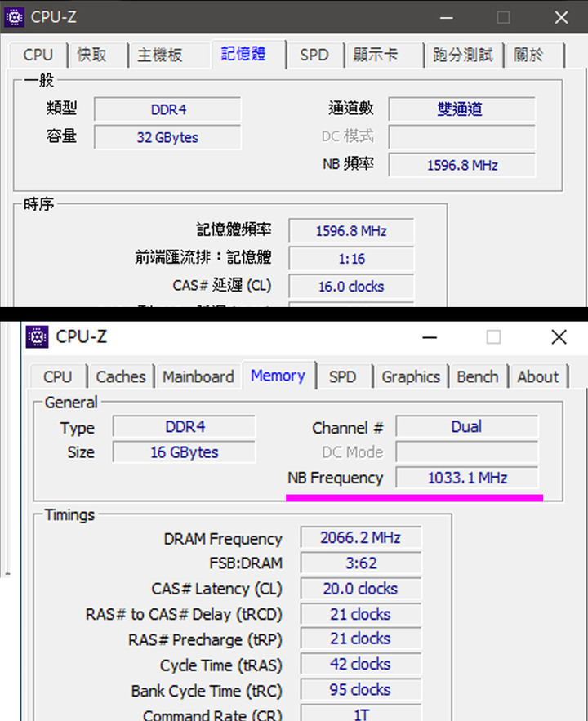Click the NB 頻率 1596.8 MHz value

click(x=461, y=165)
